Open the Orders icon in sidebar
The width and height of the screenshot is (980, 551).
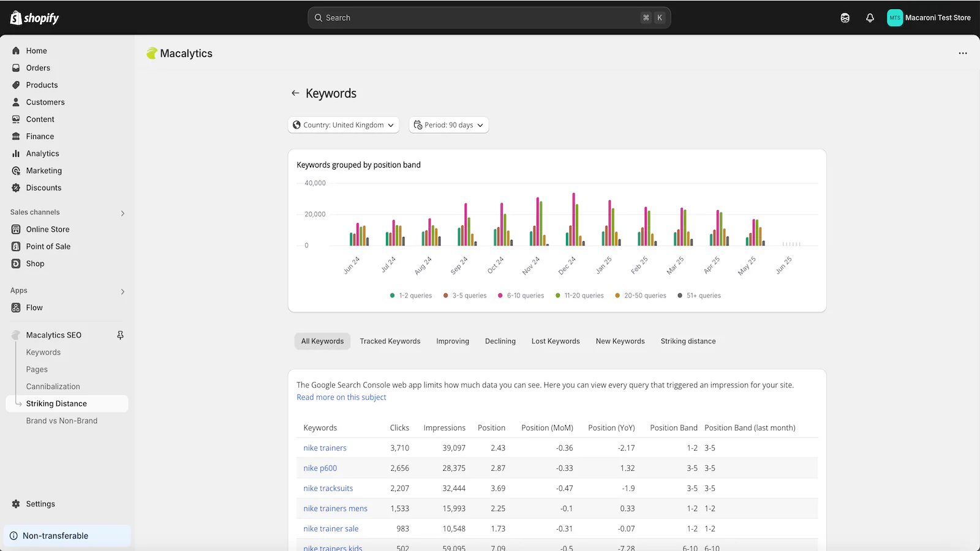click(x=16, y=68)
